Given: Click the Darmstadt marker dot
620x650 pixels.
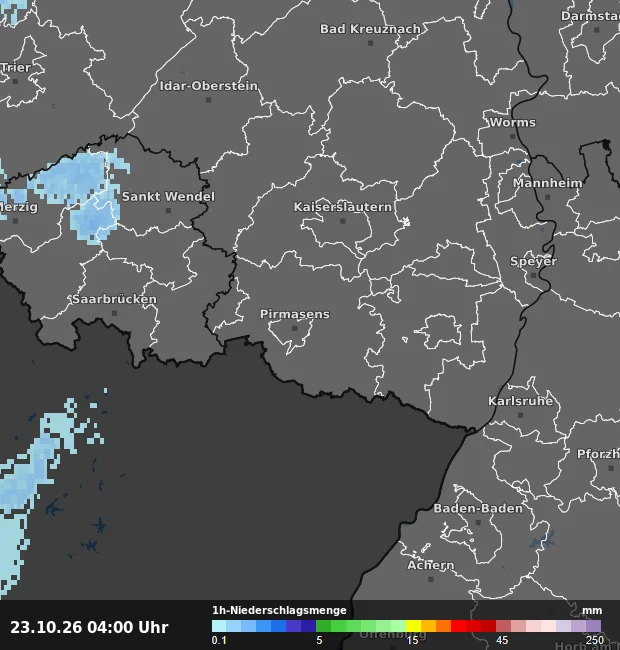Looking at the screenshot, I should click(597, 30).
